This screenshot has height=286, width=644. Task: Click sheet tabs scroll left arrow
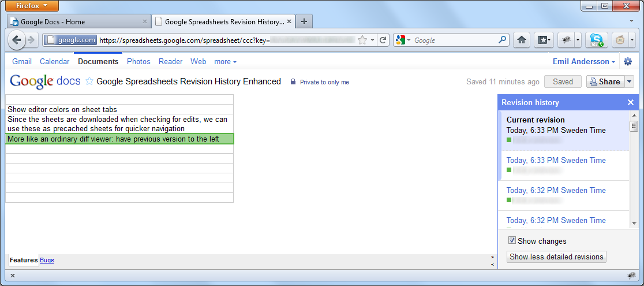(x=492, y=264)
